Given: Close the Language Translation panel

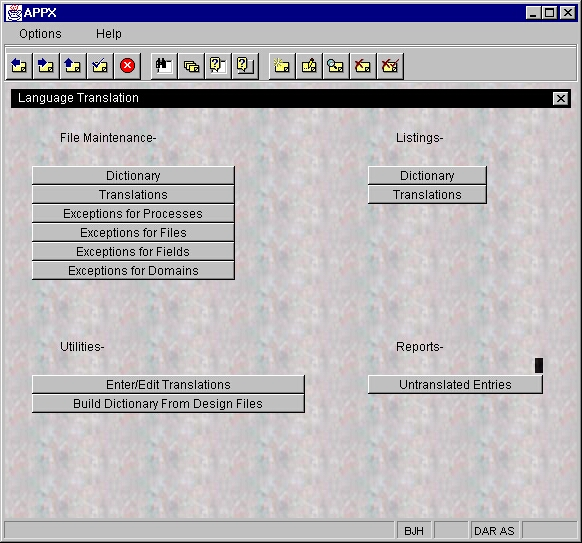Looking at the screenshot, I should [560, 99].
